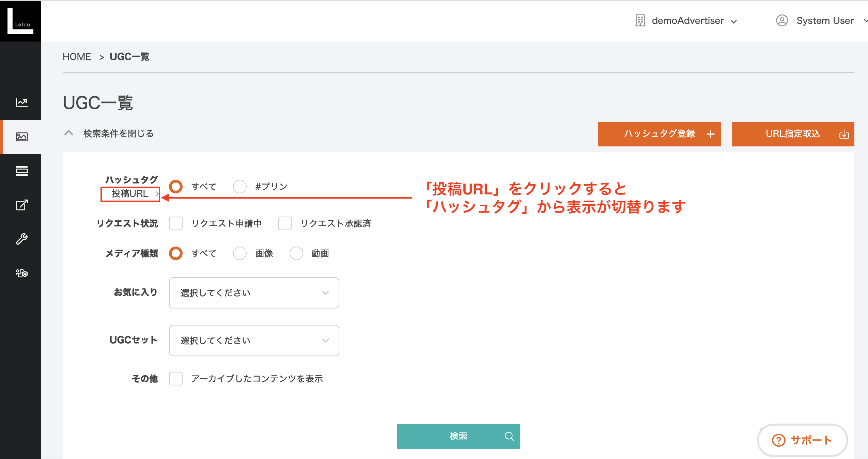Enable アーカイブしたコンテンツを表示 checkbox

[x=176, y=379]
